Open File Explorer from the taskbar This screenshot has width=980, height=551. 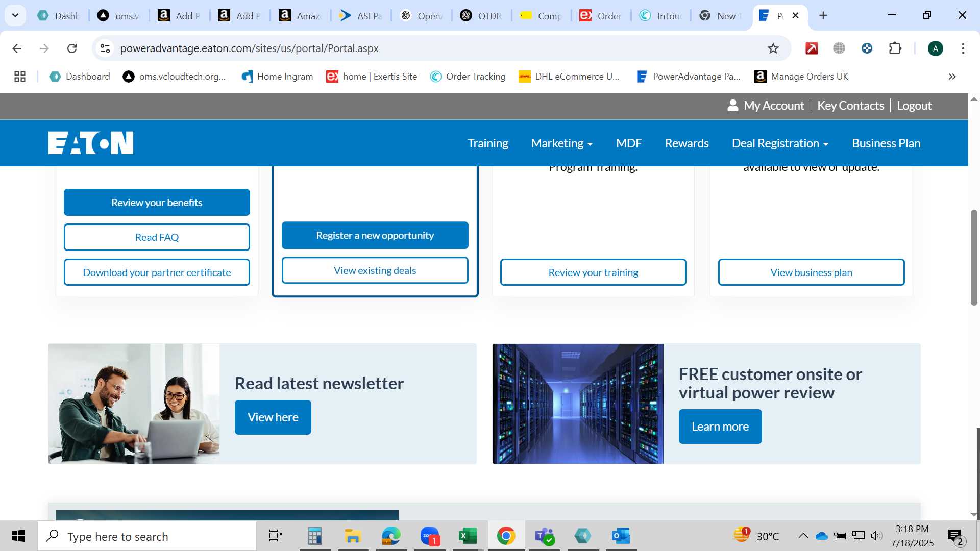pyautogui.click(x=353, y=536)
